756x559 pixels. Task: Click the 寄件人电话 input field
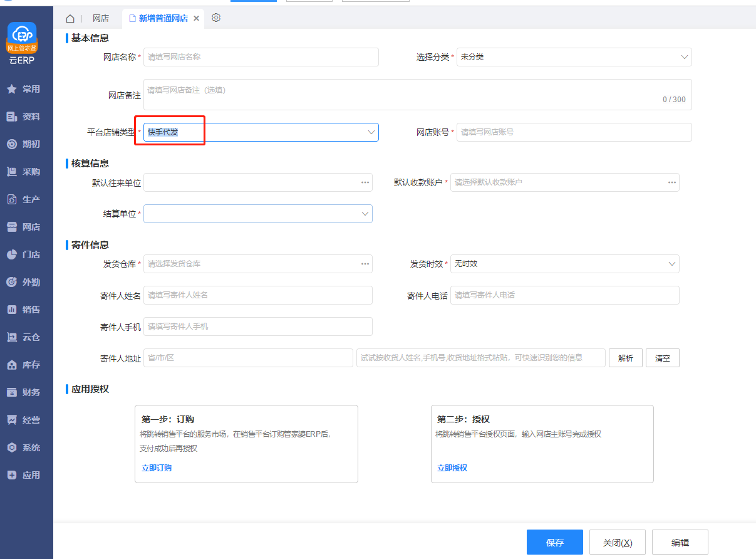click(x=564, y=295)
